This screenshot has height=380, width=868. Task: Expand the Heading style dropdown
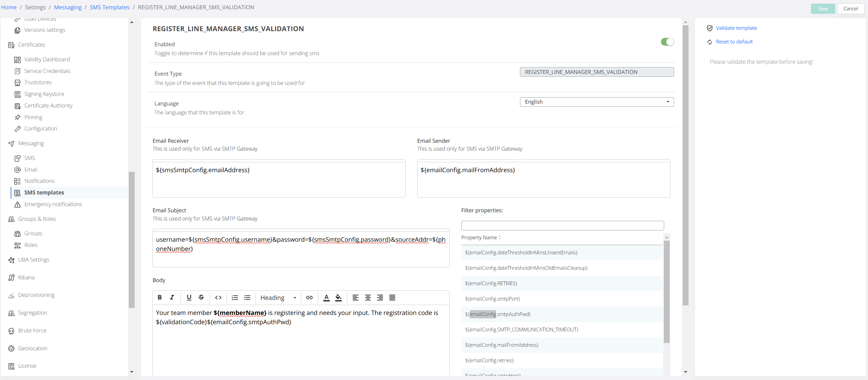coord(278,297)
